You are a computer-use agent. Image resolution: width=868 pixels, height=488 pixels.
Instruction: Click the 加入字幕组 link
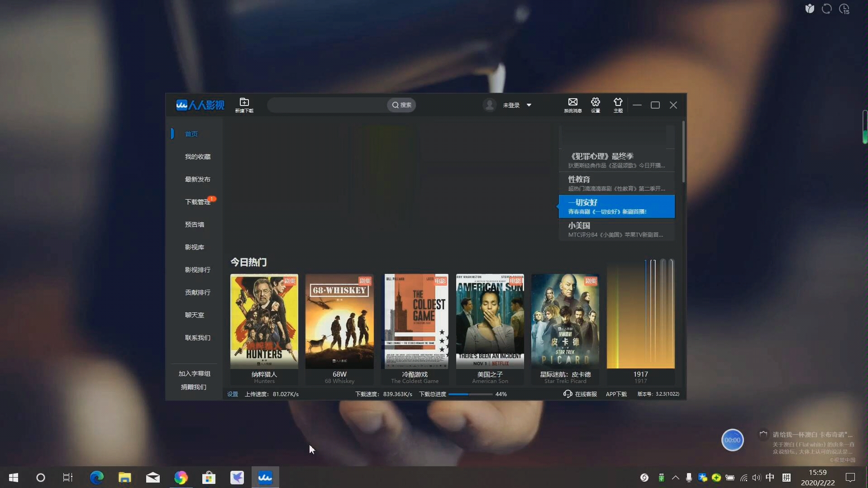click(x=194, y=373)
